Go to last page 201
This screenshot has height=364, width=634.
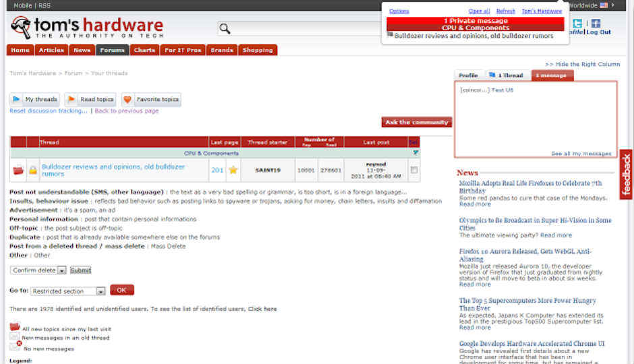pyautogui.click(x=217, y=170)
